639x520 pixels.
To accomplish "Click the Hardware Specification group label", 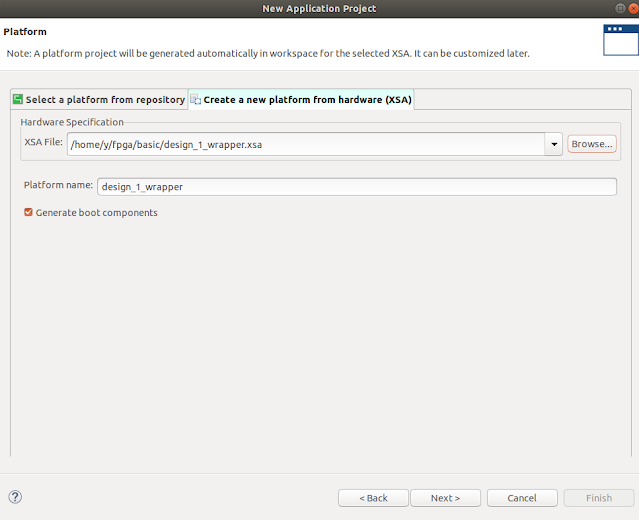I will click(72, 122).
